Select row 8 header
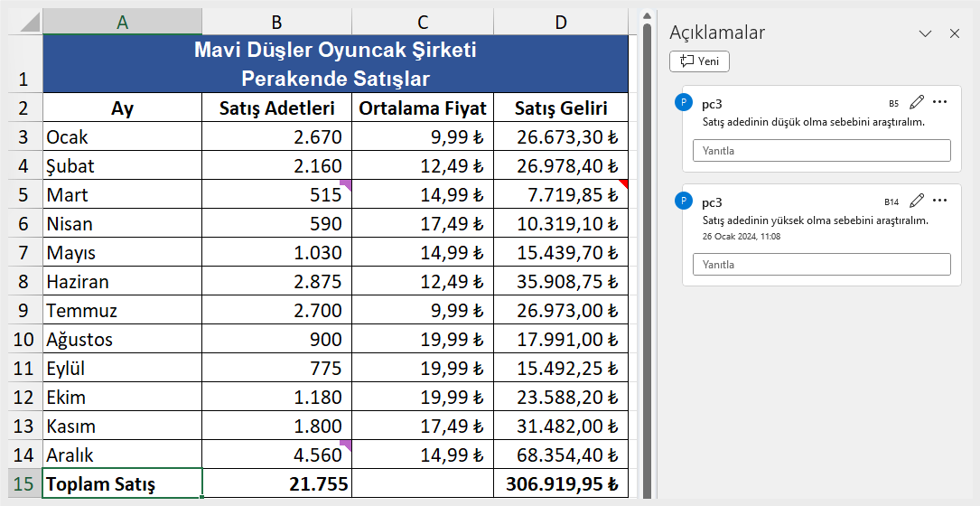 click(x=23, y=281)
